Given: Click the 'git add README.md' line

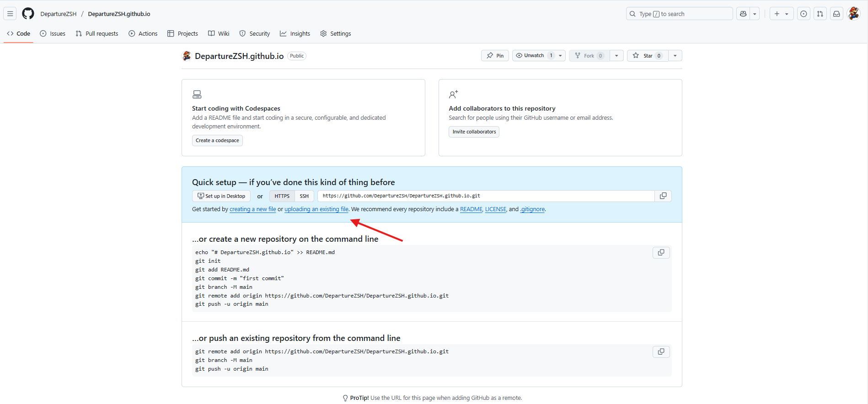Looking at the screenshot, I should 222,270.
